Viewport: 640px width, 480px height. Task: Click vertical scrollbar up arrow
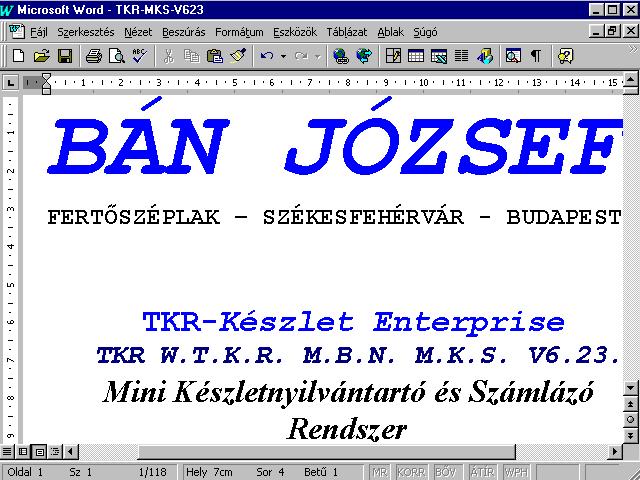631,78
